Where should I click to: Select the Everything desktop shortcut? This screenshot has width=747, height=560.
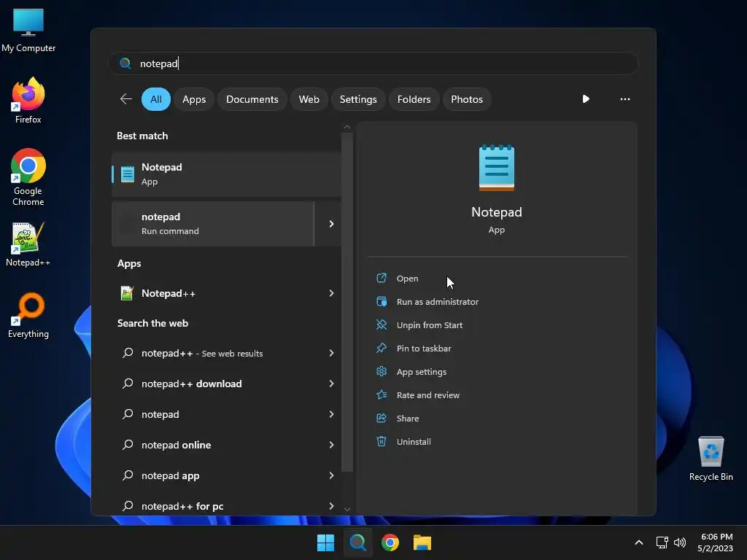click(x=28, y=315)
